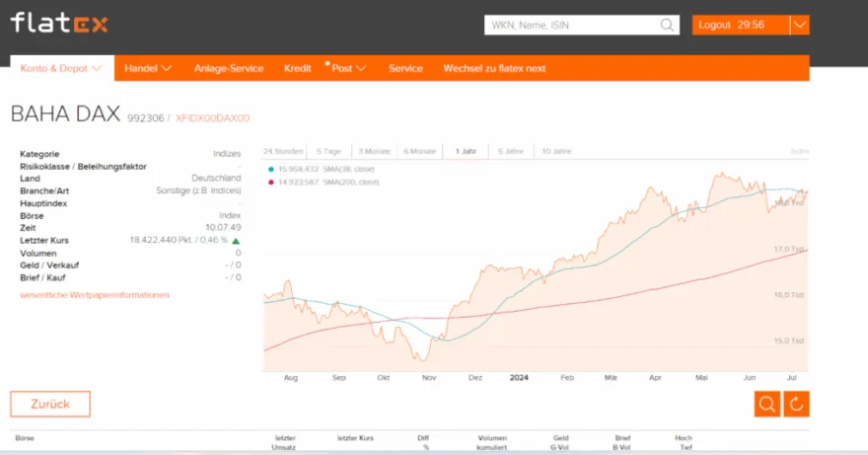Screen dimensions: 868x455
Task: Click the teal SMA(38) legend dot
Action: 271,169
